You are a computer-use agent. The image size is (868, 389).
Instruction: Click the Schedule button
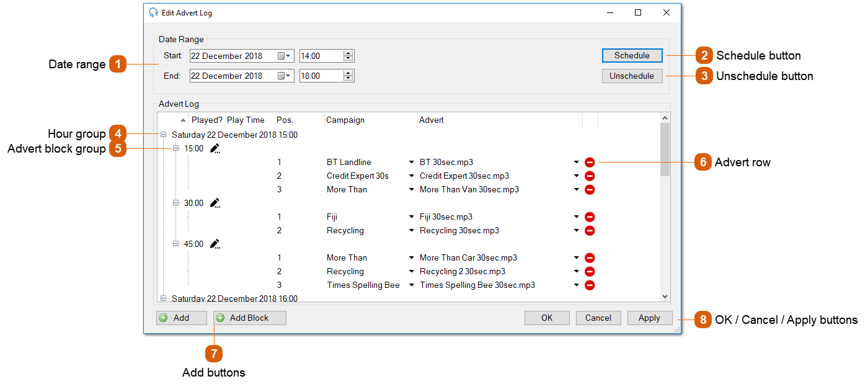pos(632,56)
